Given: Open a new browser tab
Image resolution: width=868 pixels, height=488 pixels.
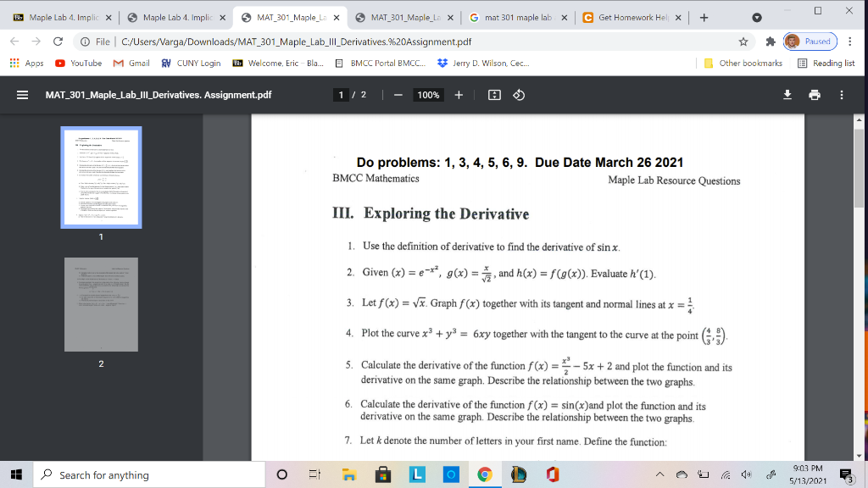Looking at the screenshot, I should point(704,18).
